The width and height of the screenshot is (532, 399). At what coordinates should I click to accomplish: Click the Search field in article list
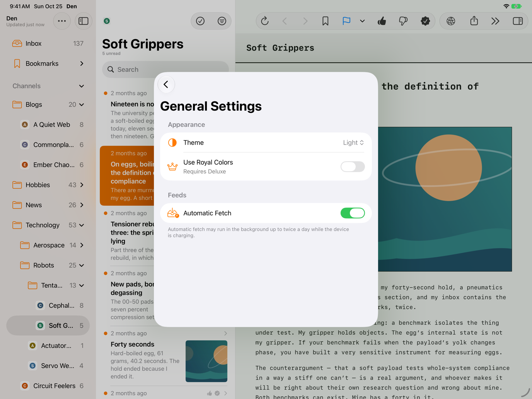165,70
